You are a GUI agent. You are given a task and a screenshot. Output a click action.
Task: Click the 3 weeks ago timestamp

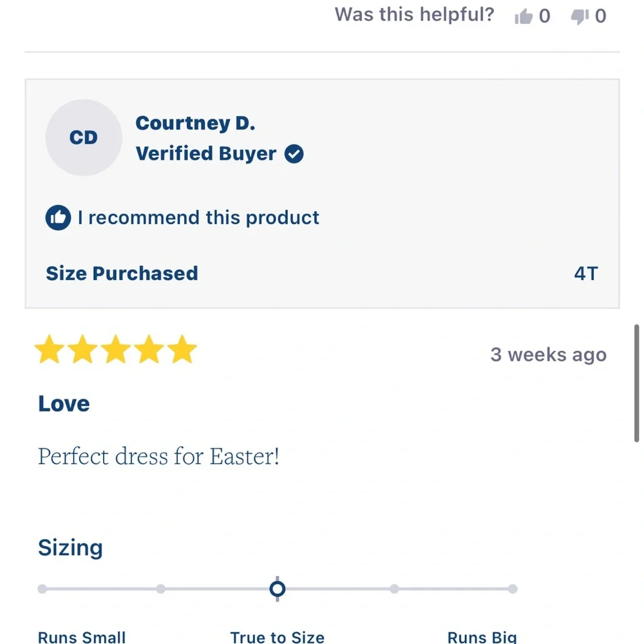click(549, 354)
